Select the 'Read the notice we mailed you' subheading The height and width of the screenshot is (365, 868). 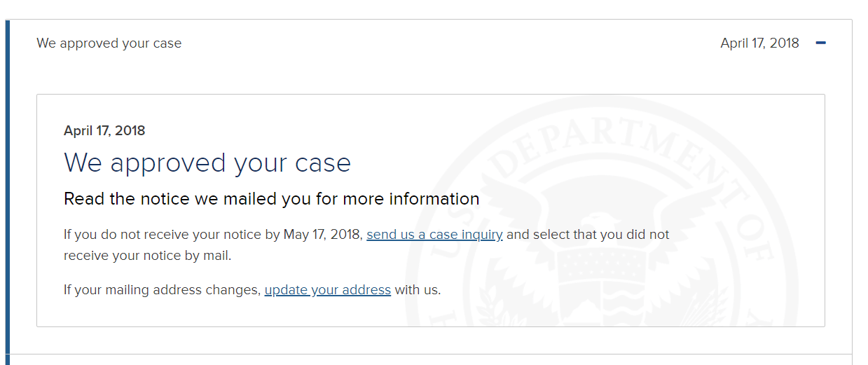pyautogui.click(x=272, y=199)
